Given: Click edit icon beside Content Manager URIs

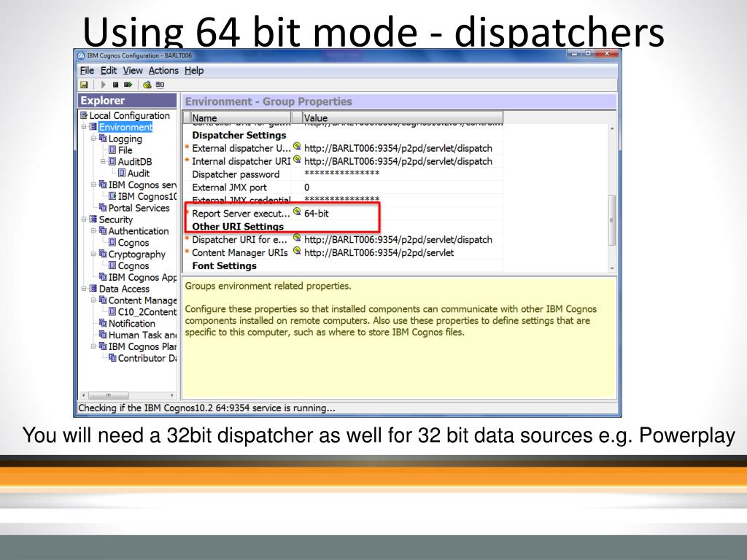Looking at the screenshot, I should 297,251.
